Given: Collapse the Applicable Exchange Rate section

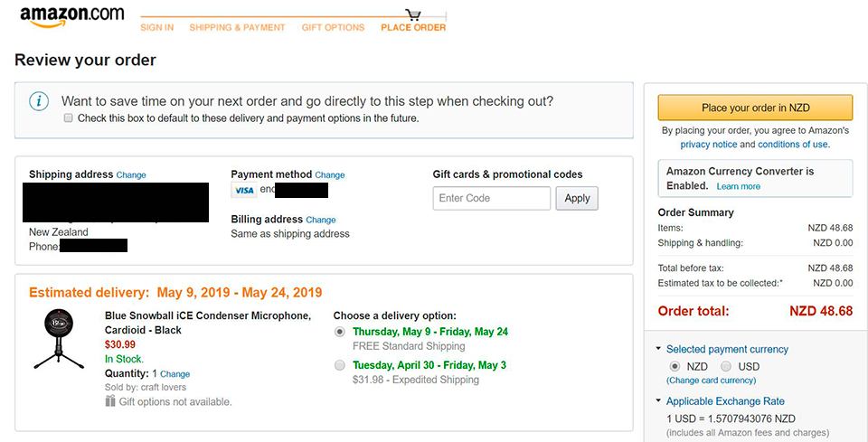Looking at the screenshot, I should 658,400.
